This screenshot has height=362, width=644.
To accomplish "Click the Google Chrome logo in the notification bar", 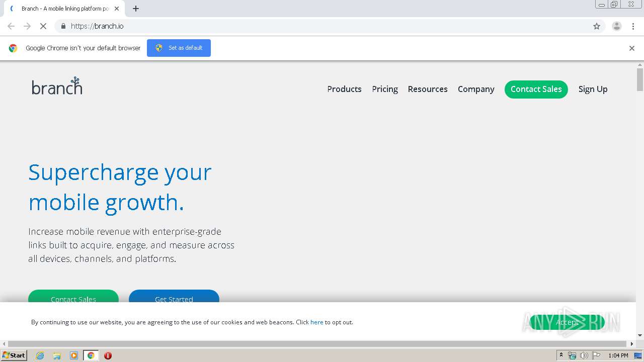I will (13, 48).
